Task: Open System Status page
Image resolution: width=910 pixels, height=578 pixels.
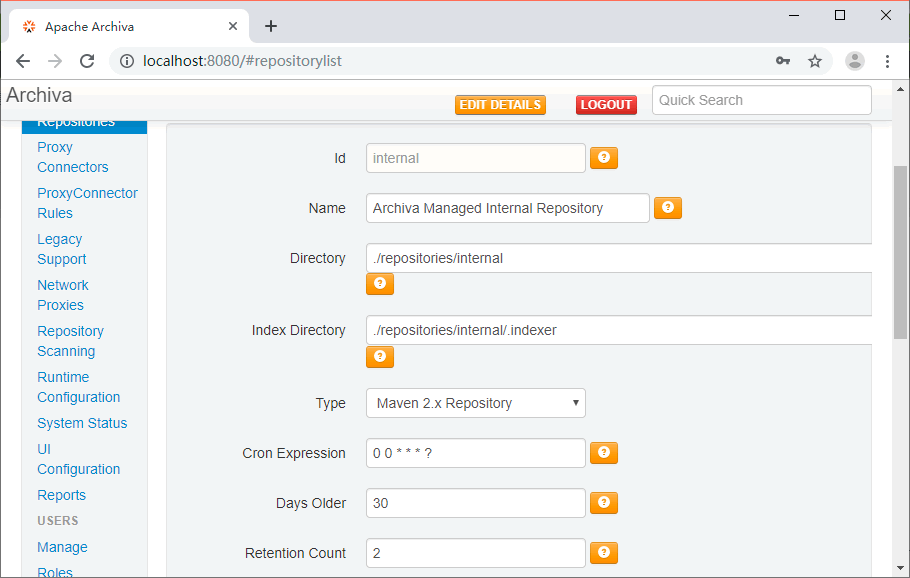Action: [82, 423]
